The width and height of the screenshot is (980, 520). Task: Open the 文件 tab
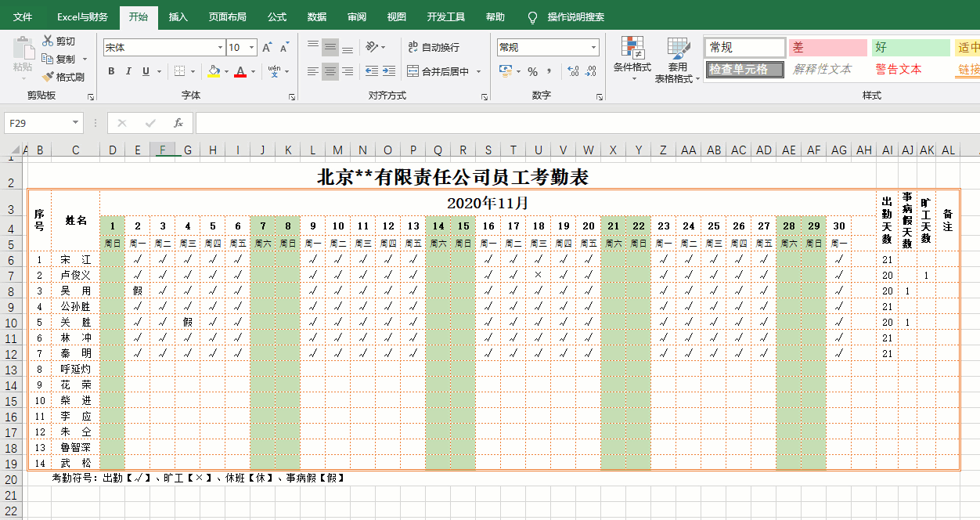(x=23, y=16)
